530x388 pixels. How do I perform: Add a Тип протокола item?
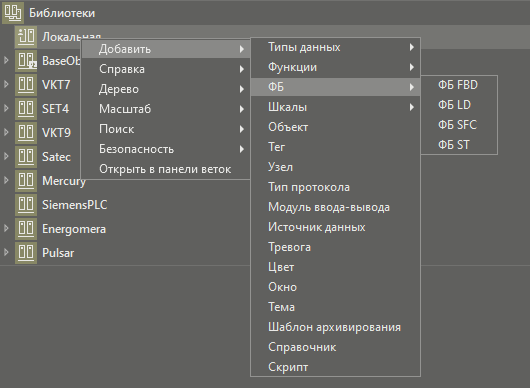335,187
